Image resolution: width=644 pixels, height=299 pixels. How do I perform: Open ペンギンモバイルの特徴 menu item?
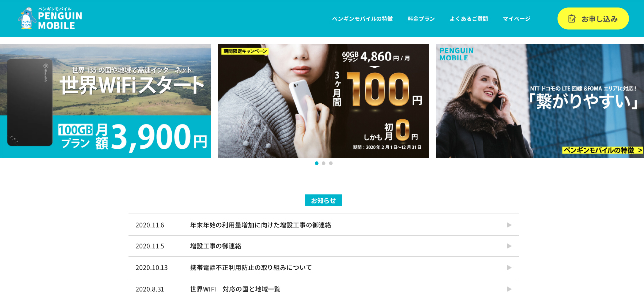click(362, 19)
